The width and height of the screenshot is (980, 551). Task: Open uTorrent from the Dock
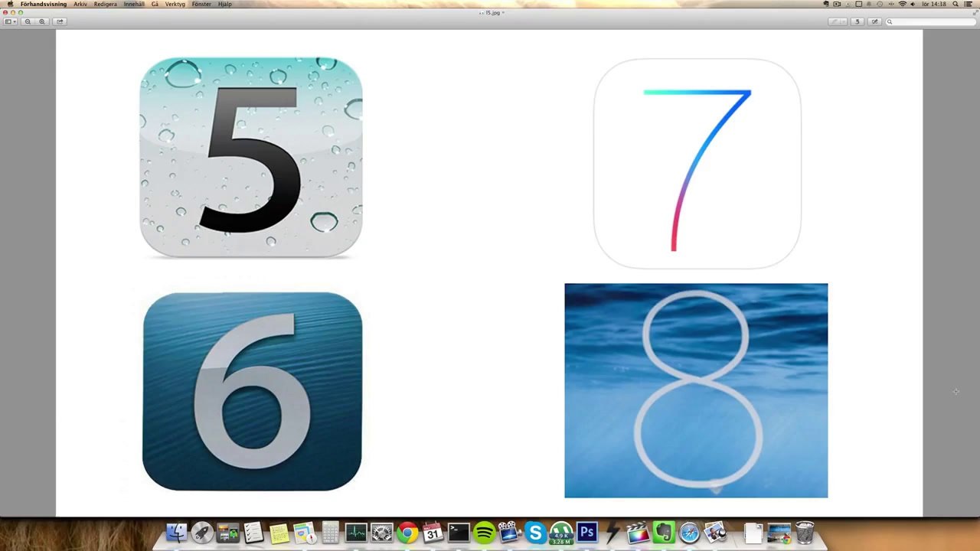562,533
